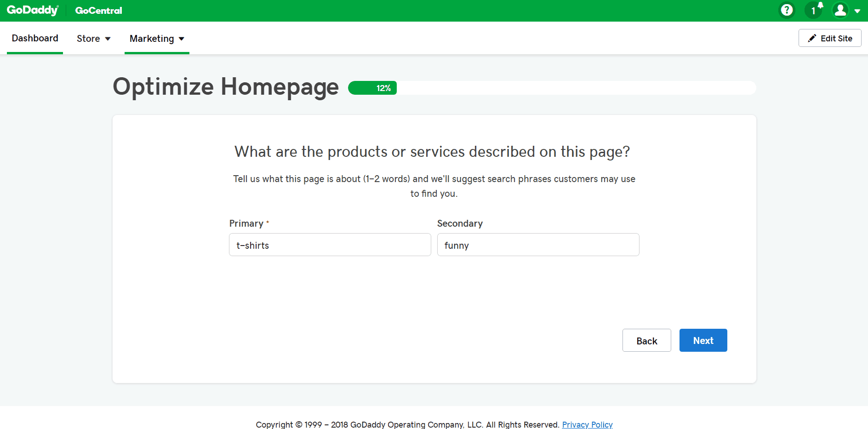Open the help question mark icon

[787, 10]
